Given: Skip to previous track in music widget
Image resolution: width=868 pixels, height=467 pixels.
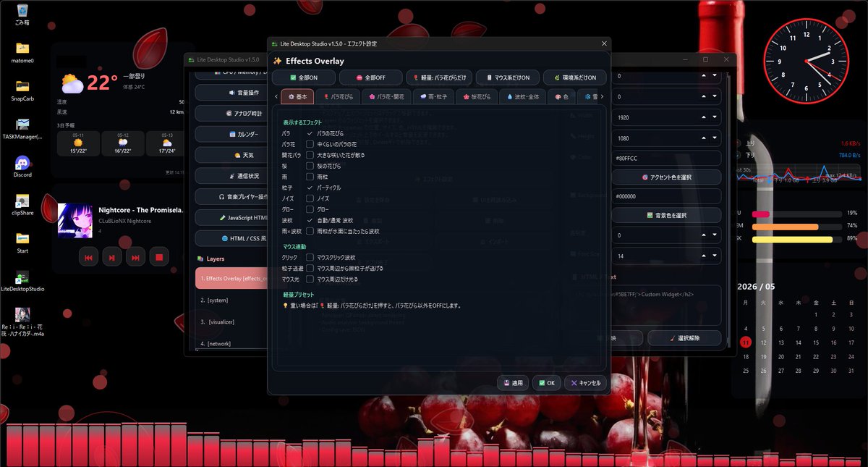Looking at the screenshot, I should click(x=88, y=256).
